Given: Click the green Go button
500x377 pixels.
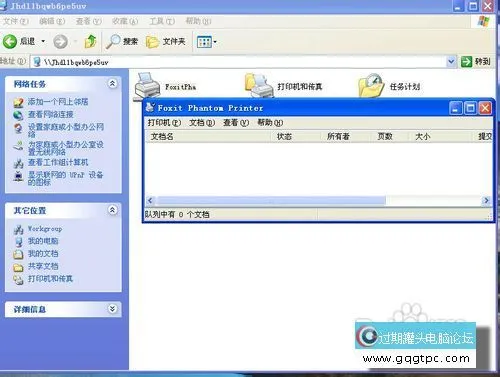Looking at the screenshot, I should (x=476, y=61).
